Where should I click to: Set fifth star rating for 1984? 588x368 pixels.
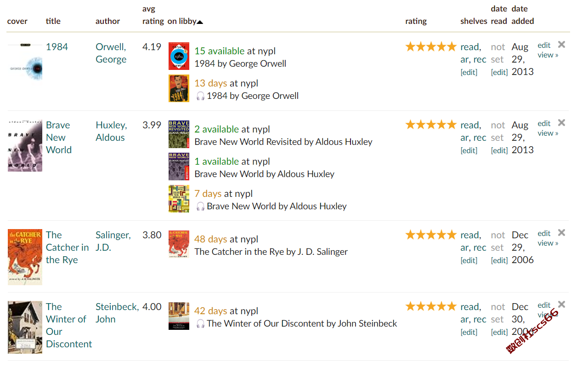click(452, 46)
